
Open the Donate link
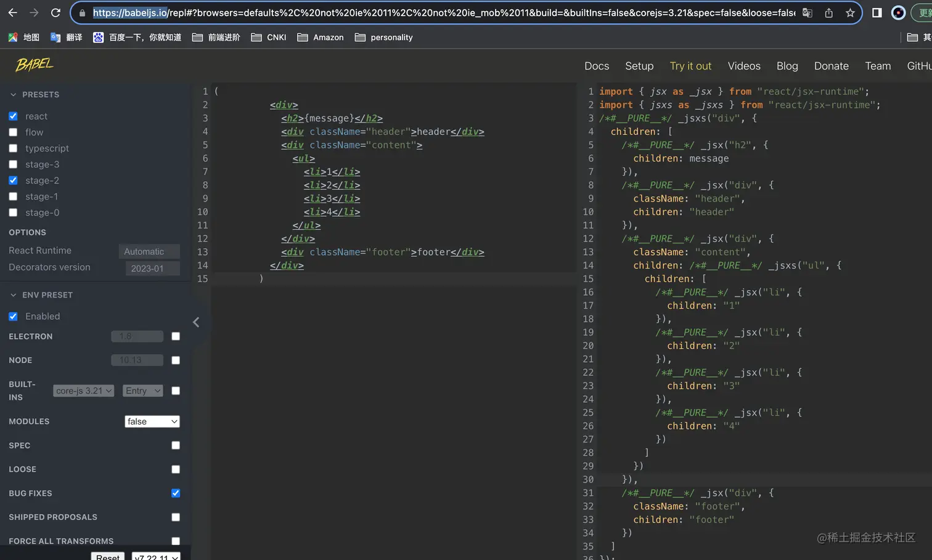(x=831, y=66)
